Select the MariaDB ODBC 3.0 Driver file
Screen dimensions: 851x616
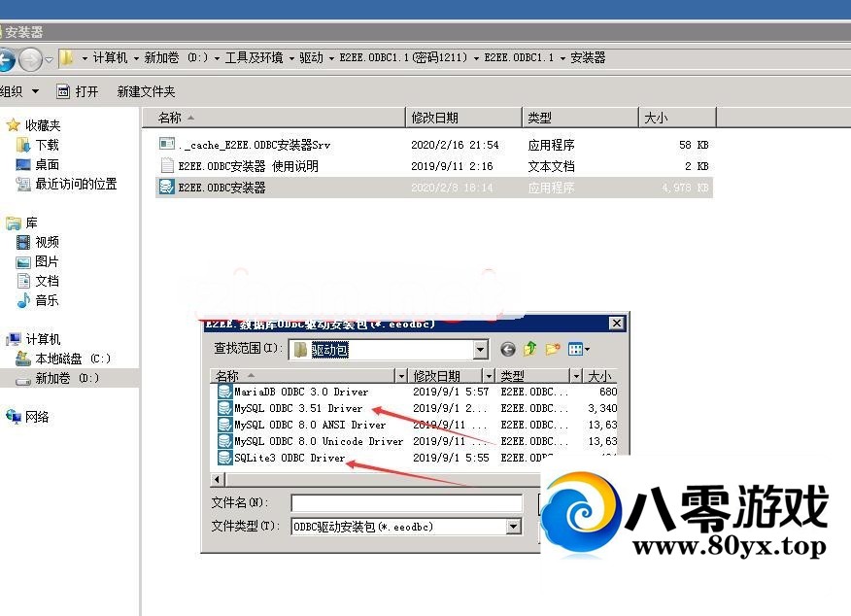coord(300,392)
